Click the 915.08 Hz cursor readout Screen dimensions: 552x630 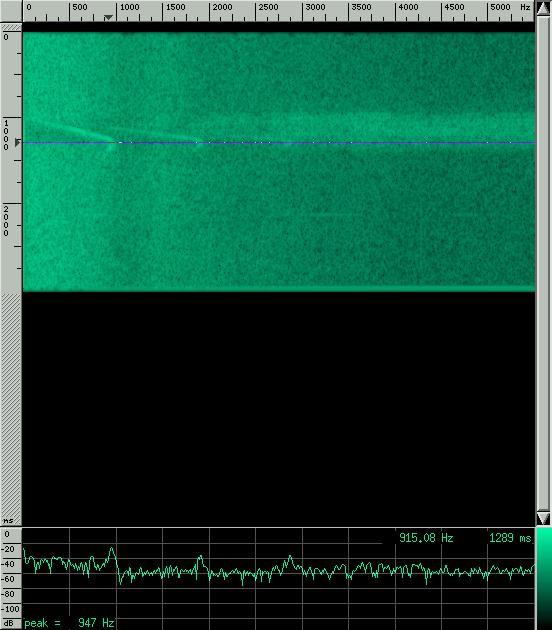pos(426,538)
